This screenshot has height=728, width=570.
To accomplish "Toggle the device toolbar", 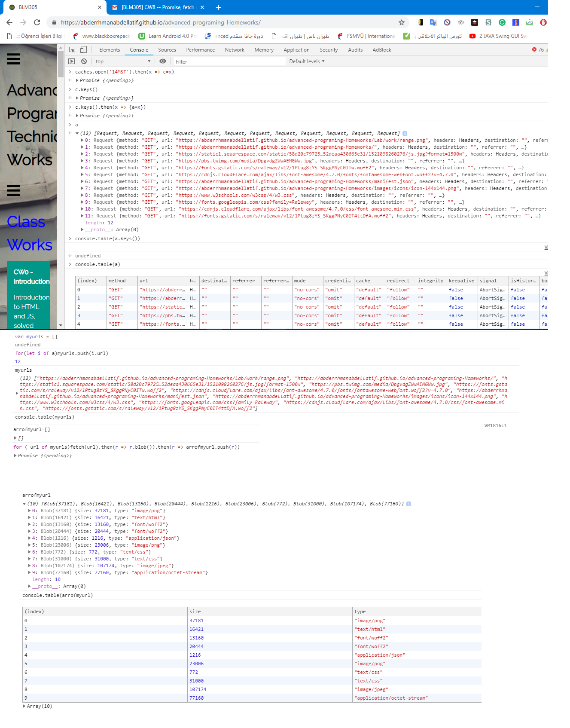I will point(84,50).
